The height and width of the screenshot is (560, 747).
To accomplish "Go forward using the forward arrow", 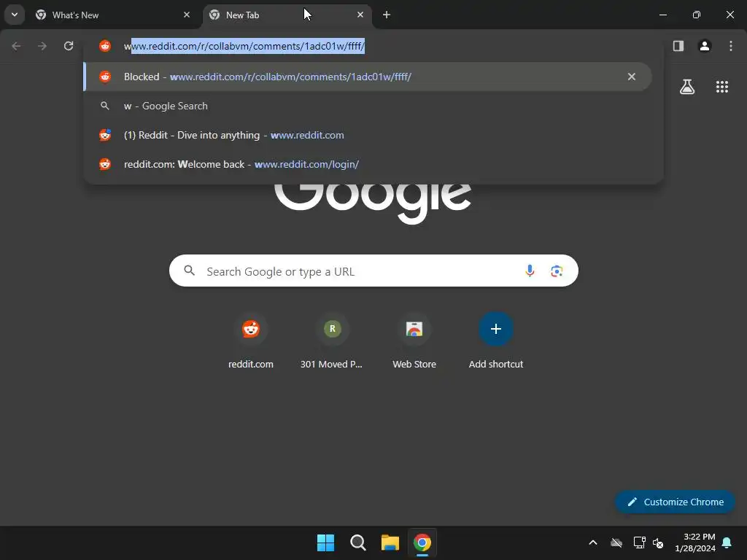I will point(42,46).
